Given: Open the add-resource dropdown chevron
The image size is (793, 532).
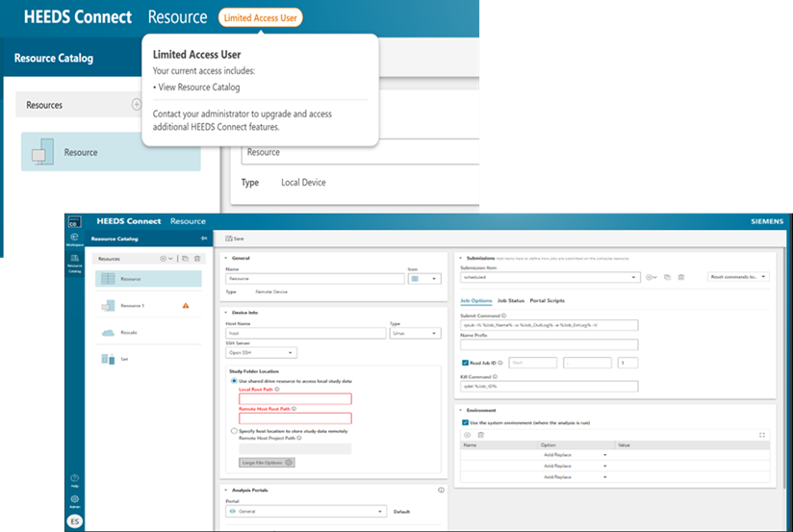Looking at the screenshot, I should tap(170, 259).
